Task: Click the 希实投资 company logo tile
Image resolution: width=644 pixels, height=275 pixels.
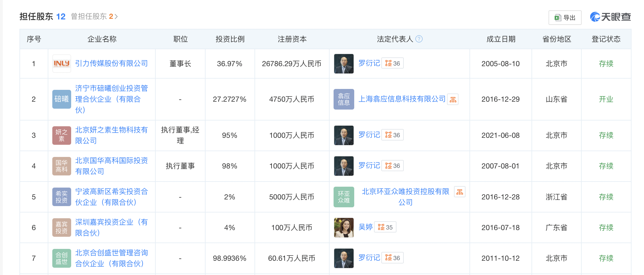Action: pyautogui.click(x=62, y=197)
